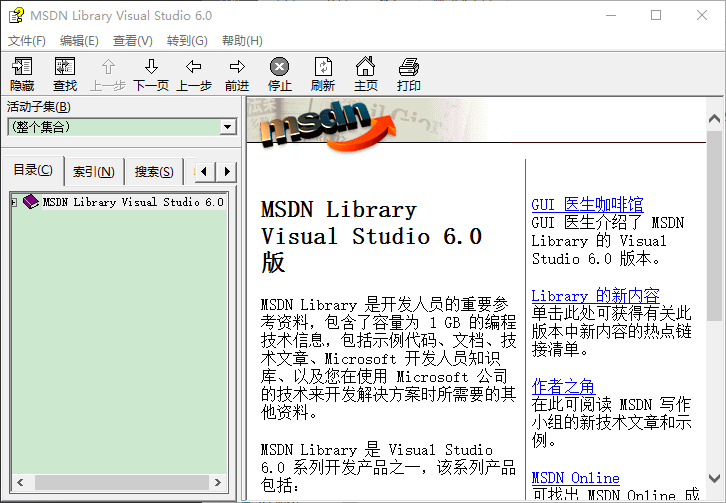Open the MSDN Online link
This screenshot has width=726, height=503.
tap(576, 478)
